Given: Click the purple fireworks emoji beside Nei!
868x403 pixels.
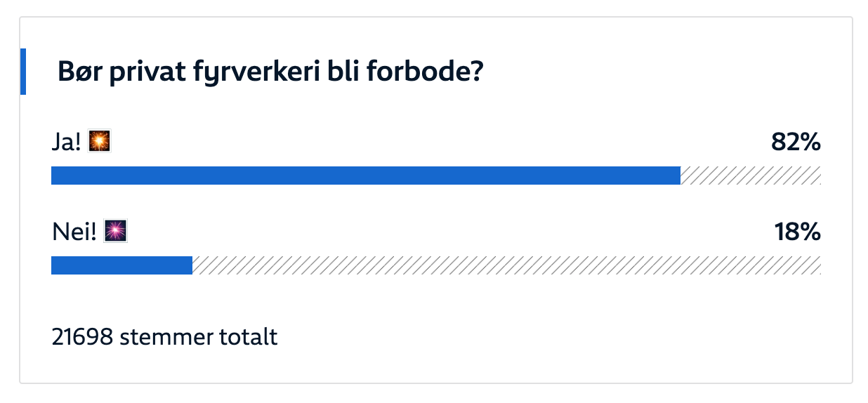Looking at the screenshot, I should (x=115, y=231).
